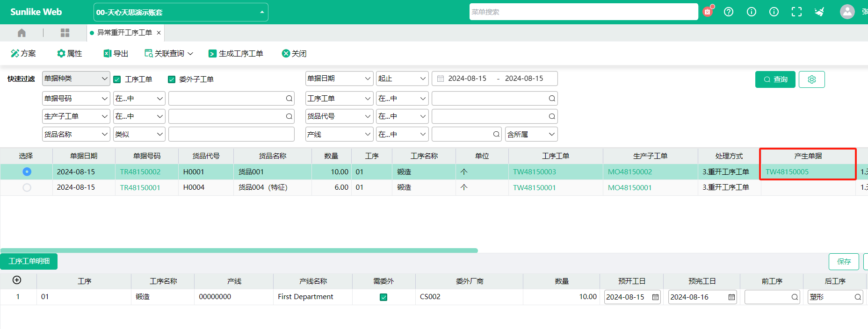
Task: Open calendar icon for 预完工日 2024-08-16
Action: point(731,297)
